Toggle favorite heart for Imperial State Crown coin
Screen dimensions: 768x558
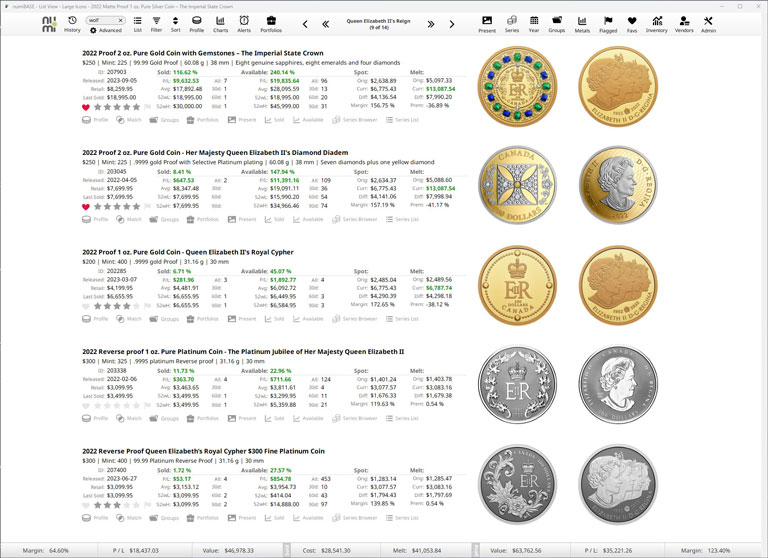pos(86,107)
